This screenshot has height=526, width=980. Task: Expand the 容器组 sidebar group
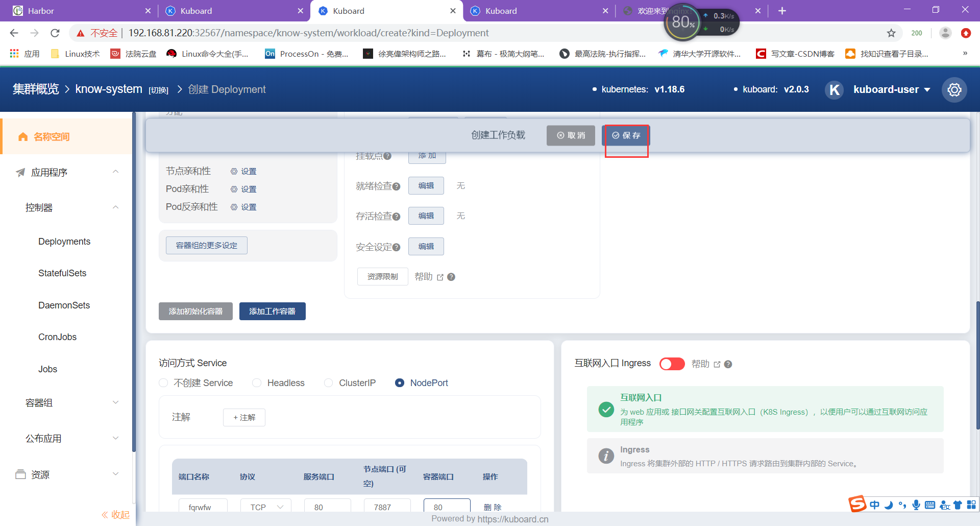click(x=116, y=402)
